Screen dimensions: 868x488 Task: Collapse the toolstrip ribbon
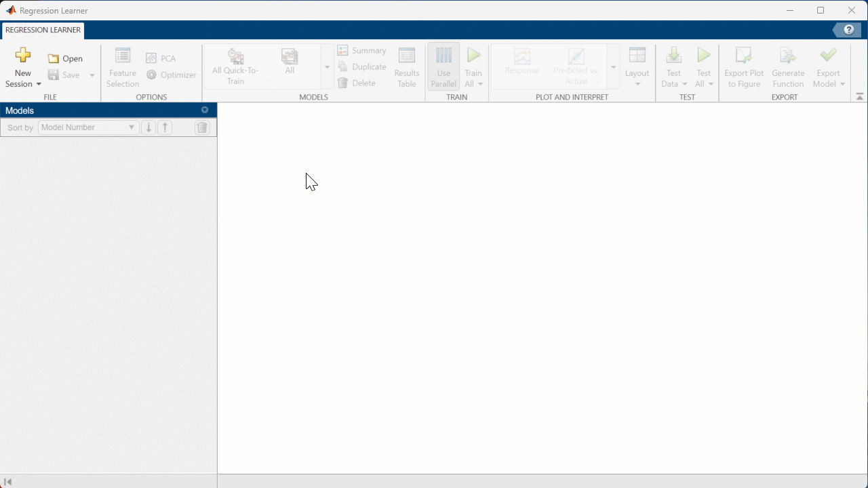pos(859,97)
